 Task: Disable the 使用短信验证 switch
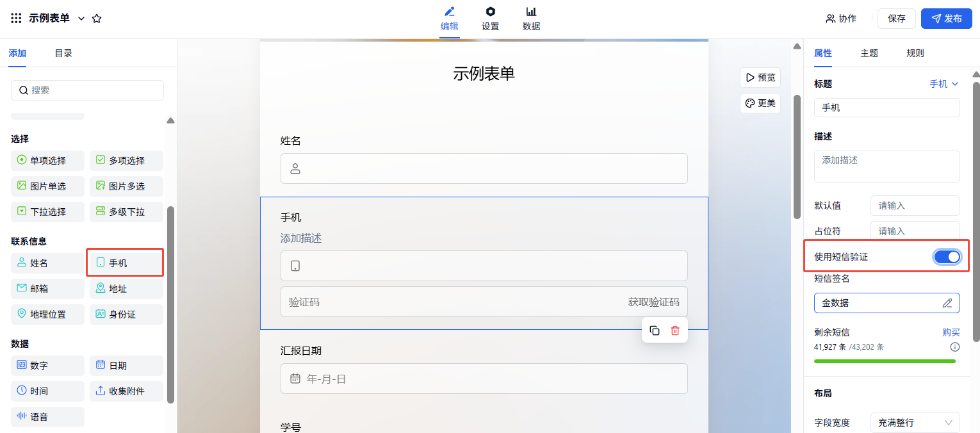point(947,257)
